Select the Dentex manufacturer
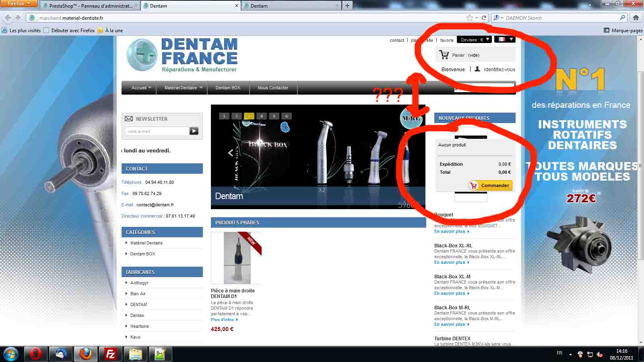Screen dimensions: 644x362 [x=137, y=315]
